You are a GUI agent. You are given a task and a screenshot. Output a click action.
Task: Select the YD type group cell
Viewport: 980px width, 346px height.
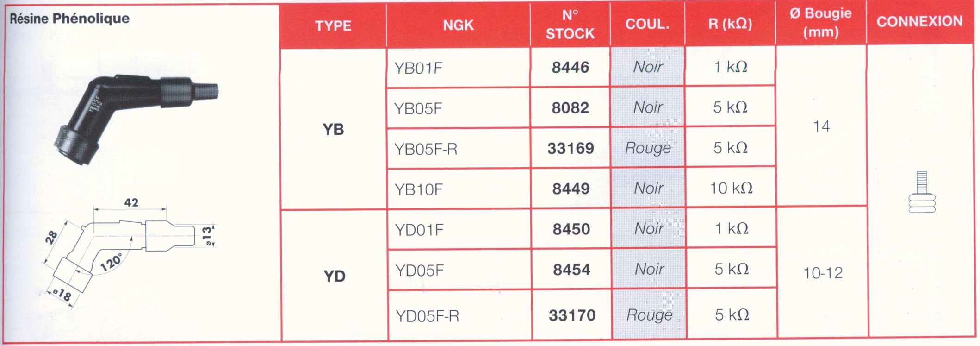click(x=334, y=276)
